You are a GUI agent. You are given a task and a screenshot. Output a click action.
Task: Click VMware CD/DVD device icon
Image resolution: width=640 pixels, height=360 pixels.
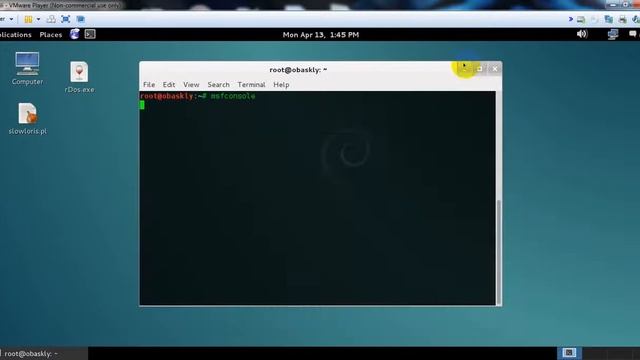(595, 19)
